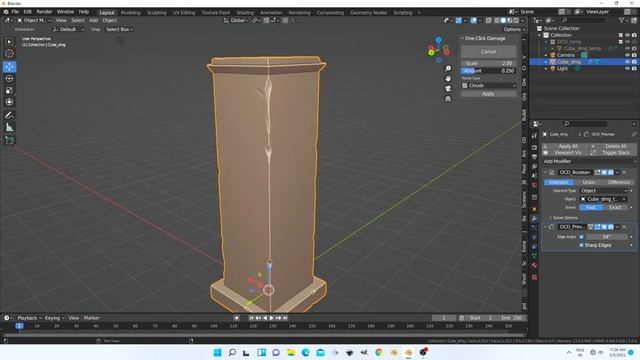The height and width of the screenshot is (360, 640).
Task: Switch perspective/orthographic view icon
Action: click(x=448, y=99)
